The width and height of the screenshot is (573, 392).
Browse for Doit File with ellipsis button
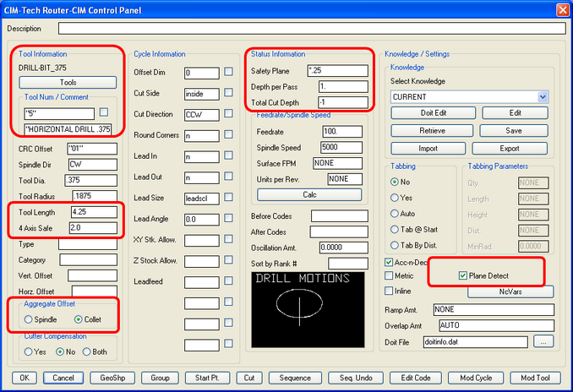543,342
